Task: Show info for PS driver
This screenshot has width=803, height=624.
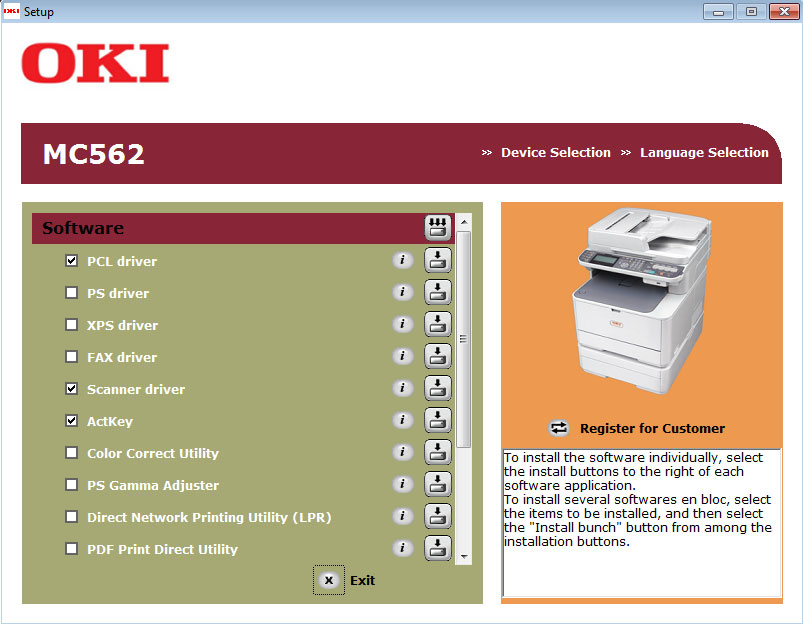Action: 403,292
